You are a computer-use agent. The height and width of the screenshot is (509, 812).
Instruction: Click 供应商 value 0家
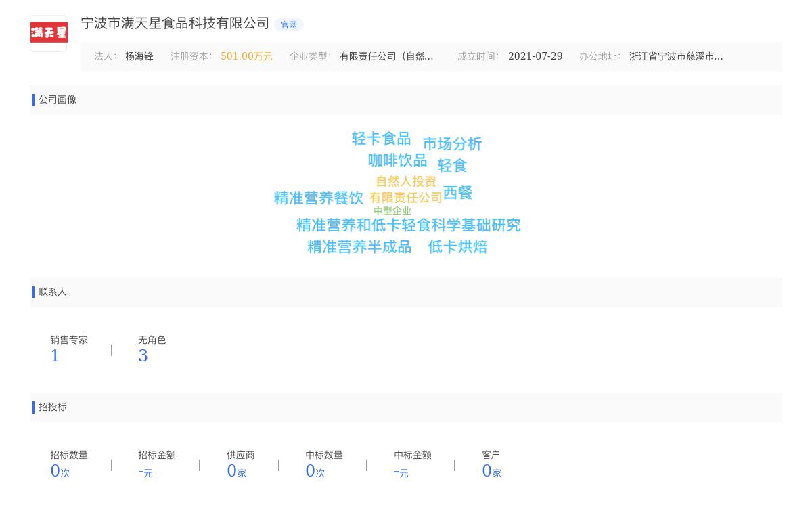pyautogui.click(x=236, y=471)
